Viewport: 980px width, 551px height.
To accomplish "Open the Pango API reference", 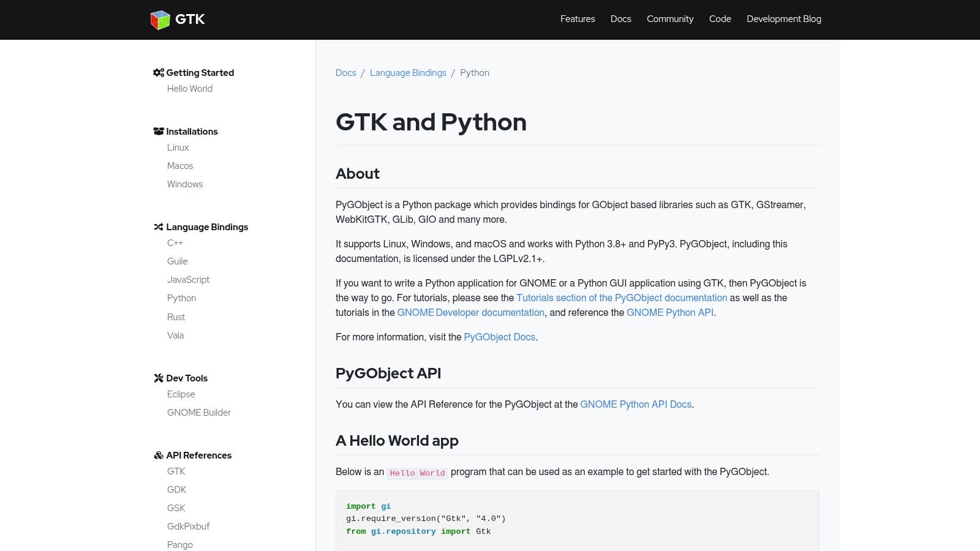I will point(180,545).
